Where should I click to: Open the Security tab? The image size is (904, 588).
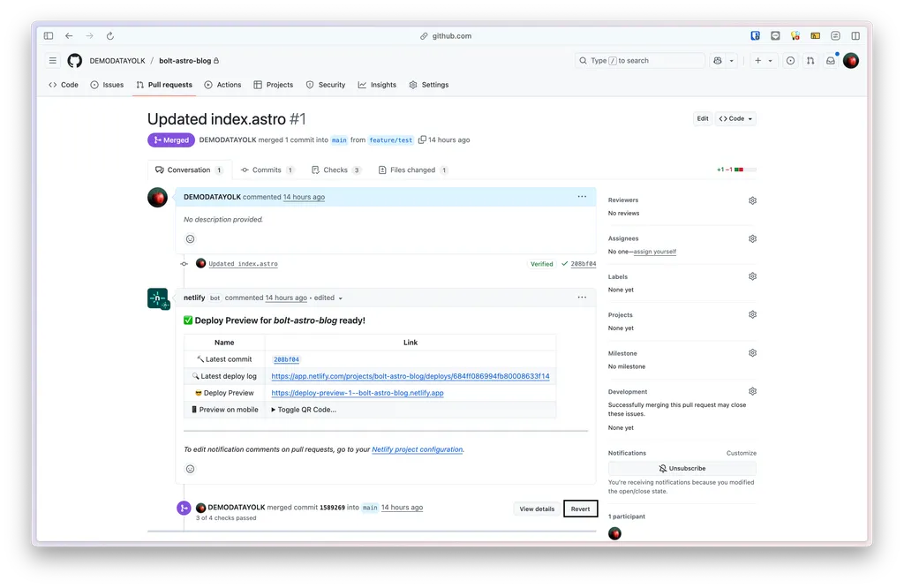pos(326,85)
